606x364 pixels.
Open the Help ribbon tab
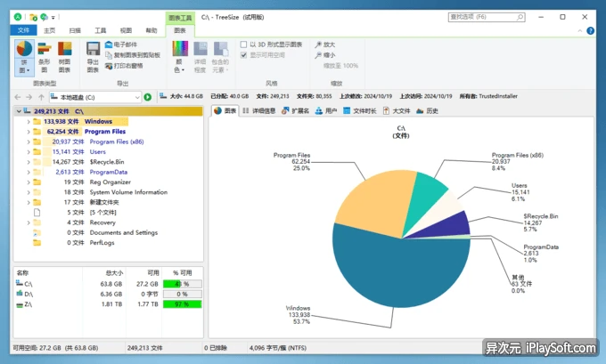151,30
